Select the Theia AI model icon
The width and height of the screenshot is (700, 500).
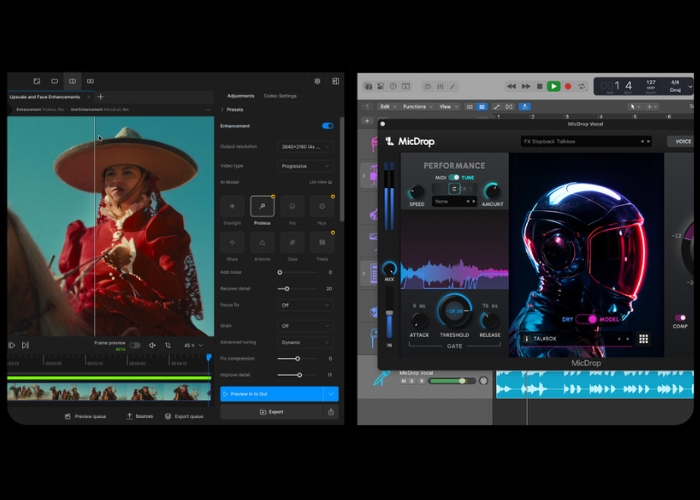(322, 242)
